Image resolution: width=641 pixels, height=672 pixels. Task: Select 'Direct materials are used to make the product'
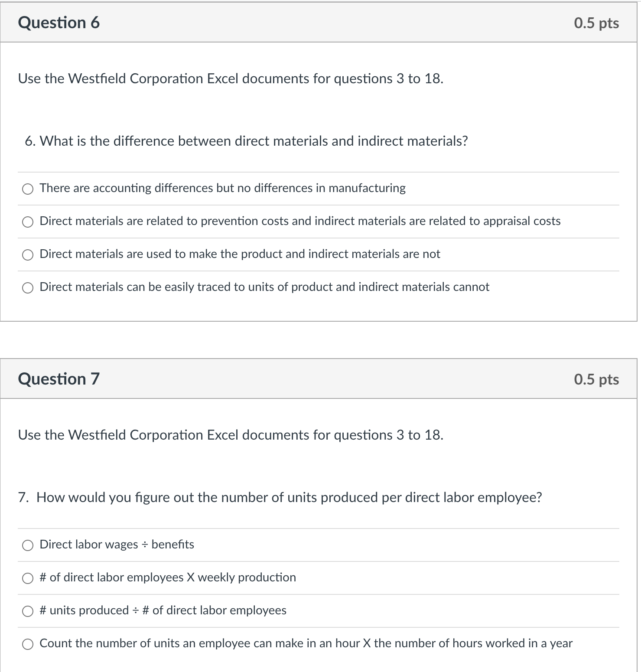pos(28,254)
